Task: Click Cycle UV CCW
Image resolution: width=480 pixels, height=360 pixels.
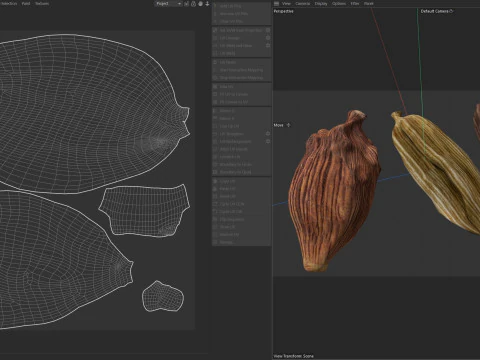Action: click(241, 204)
